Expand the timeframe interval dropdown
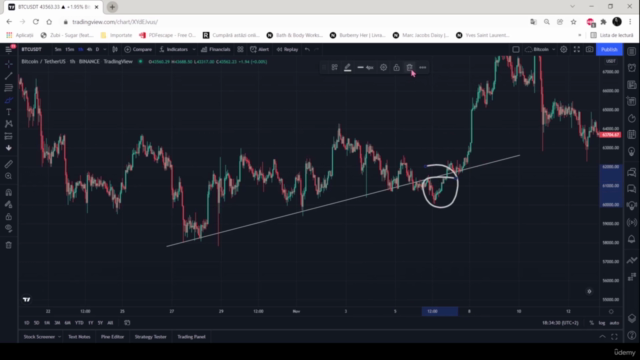640x360 pixels. coord(105,49)
